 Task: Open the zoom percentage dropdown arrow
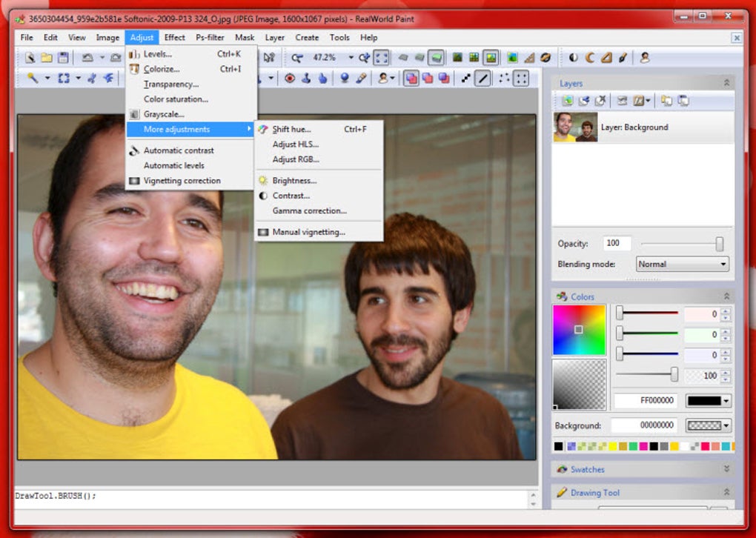[351, 58]
